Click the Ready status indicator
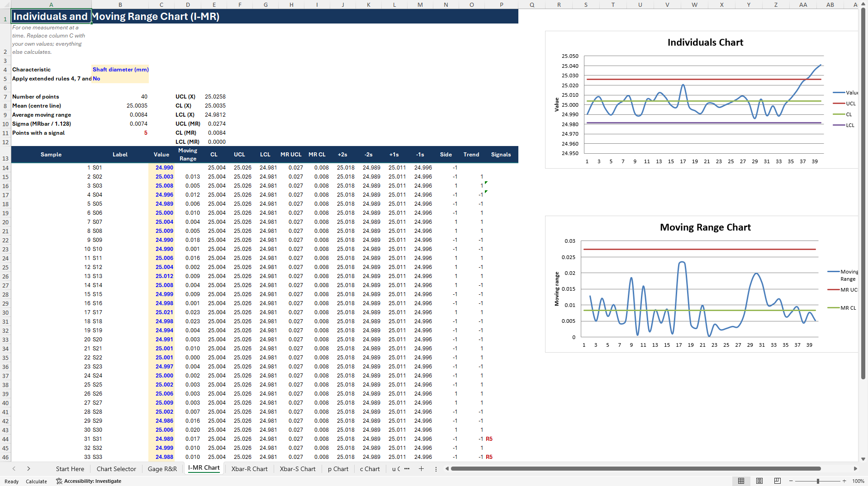 [12, 481]
